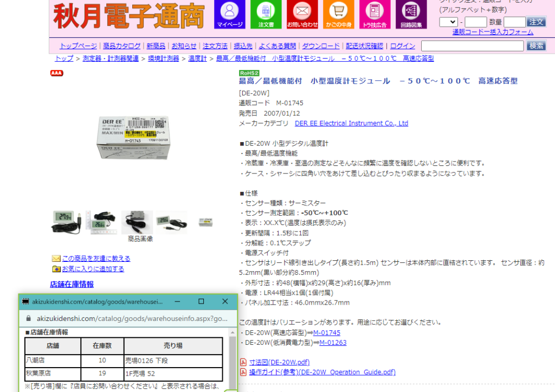Viewport: 555px width, 392px height.
Task: Click the 検索 search button
Action: tap(536, 46)
